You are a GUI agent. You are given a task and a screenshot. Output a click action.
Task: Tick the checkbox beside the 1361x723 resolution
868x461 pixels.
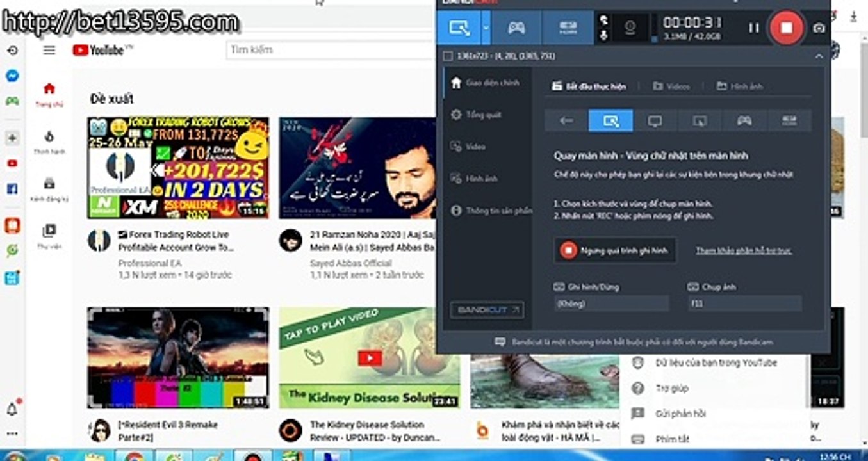pos(448,56)
